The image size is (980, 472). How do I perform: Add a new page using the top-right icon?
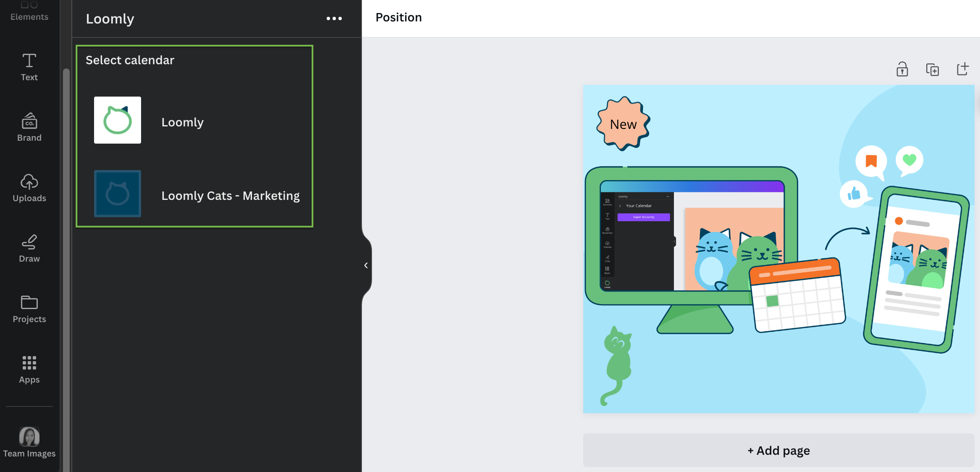click(963, 69)
